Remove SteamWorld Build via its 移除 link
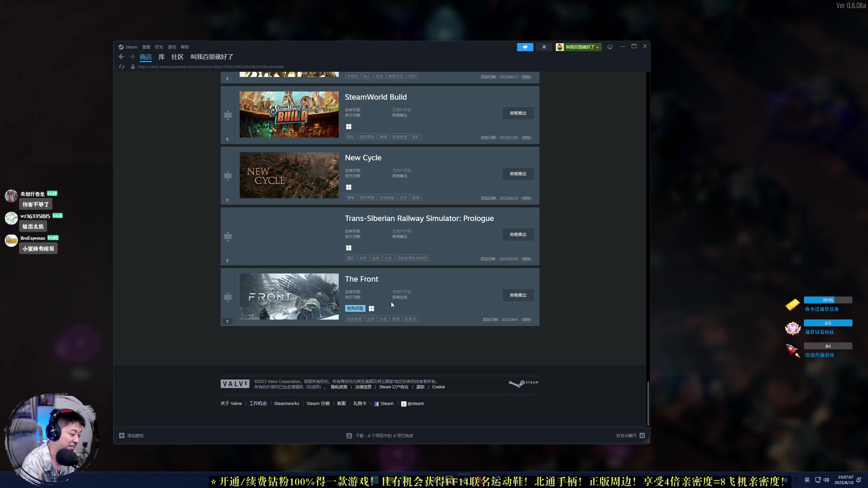Viewport: 868px width, 488px height. [526, 138]
